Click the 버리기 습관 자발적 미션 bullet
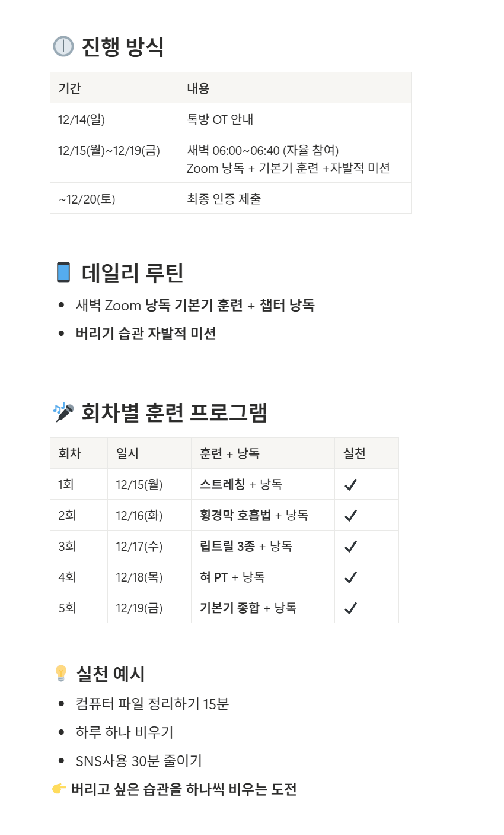 [x=146, y=333]
